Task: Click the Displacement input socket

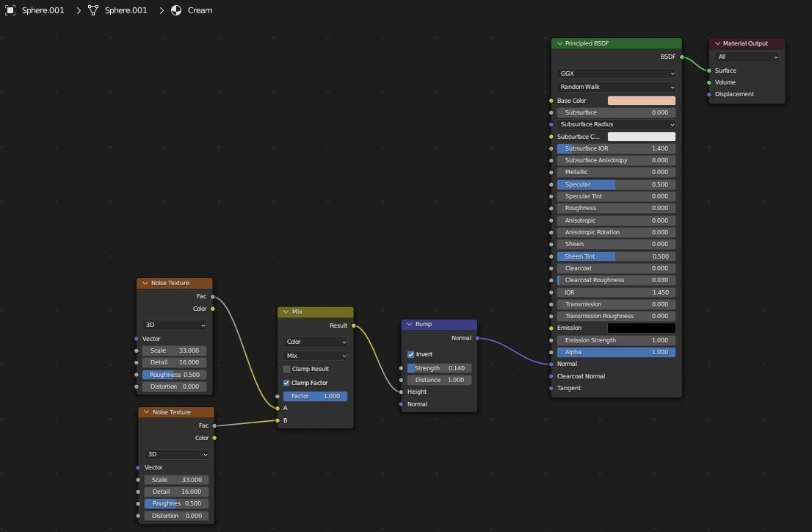Action: (709, 94)
